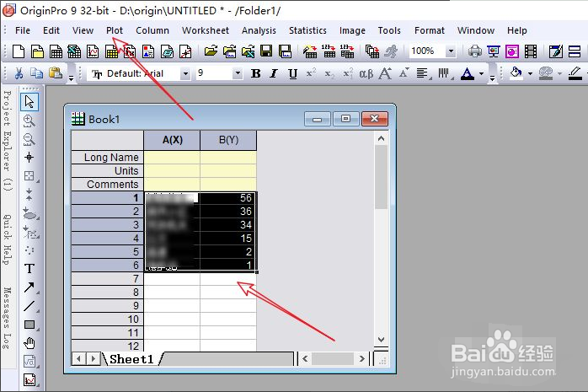Viewport: 588px width, 392px height.
Task: Click the New Matrix icon
Action: pos(111,51)
